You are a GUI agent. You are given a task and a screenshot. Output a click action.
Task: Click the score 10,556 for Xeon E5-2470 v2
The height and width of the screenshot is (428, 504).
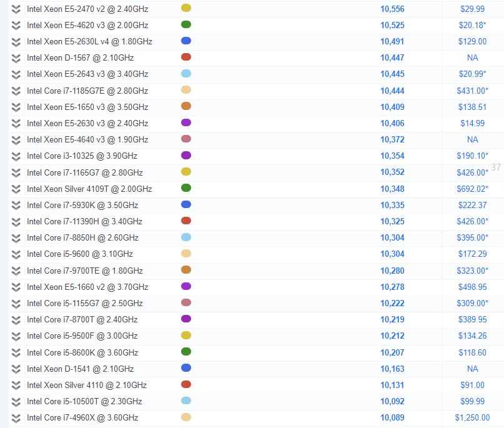(392, 9)
